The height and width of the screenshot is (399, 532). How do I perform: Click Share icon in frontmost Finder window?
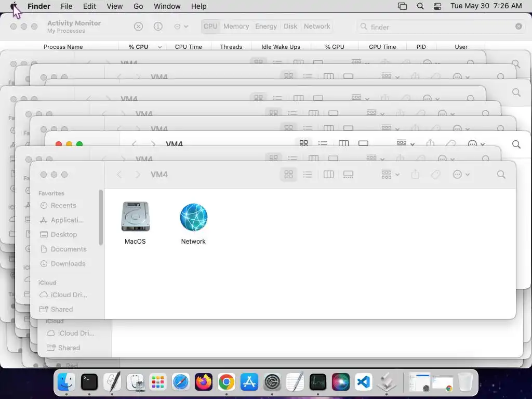(x=415, y=175)
